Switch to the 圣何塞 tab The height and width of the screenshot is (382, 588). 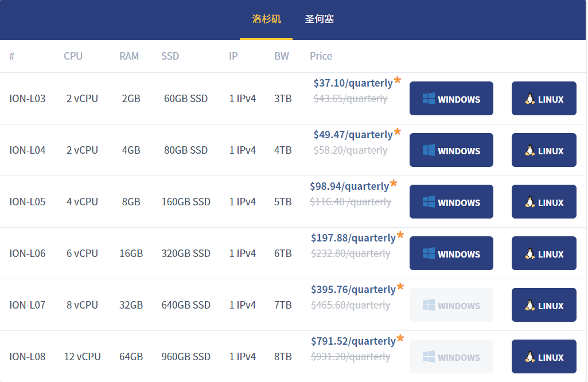[320, 19]
